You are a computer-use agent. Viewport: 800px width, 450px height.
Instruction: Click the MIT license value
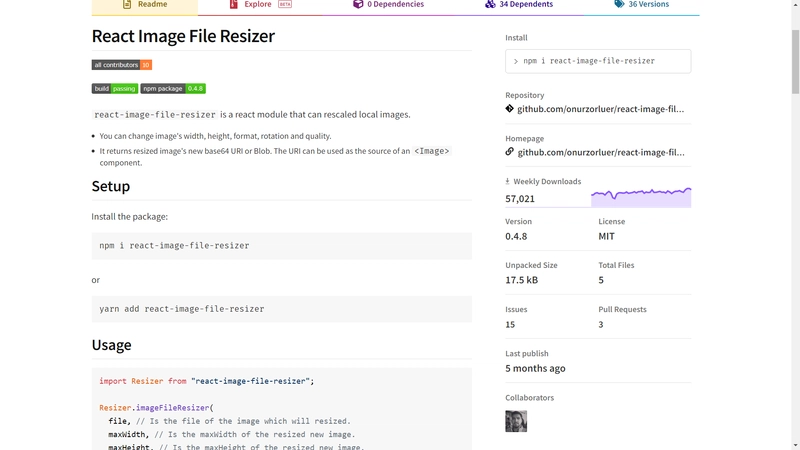pos(606,236)
